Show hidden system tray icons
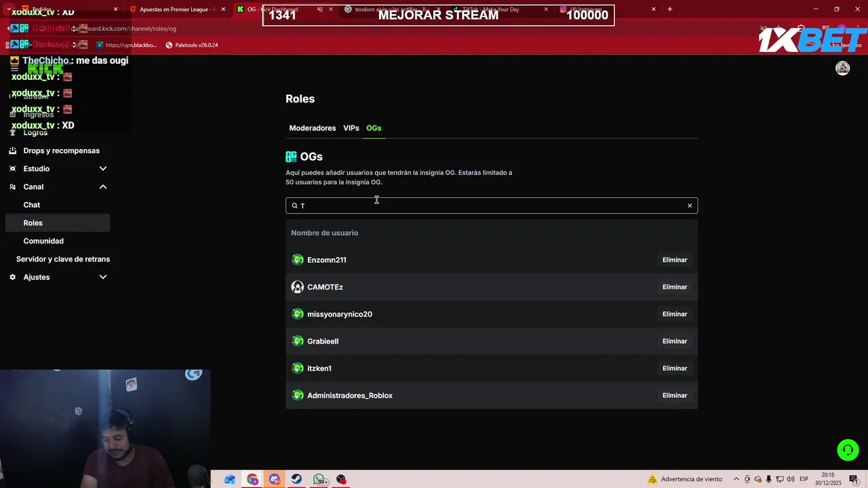 tap(736, 479)
